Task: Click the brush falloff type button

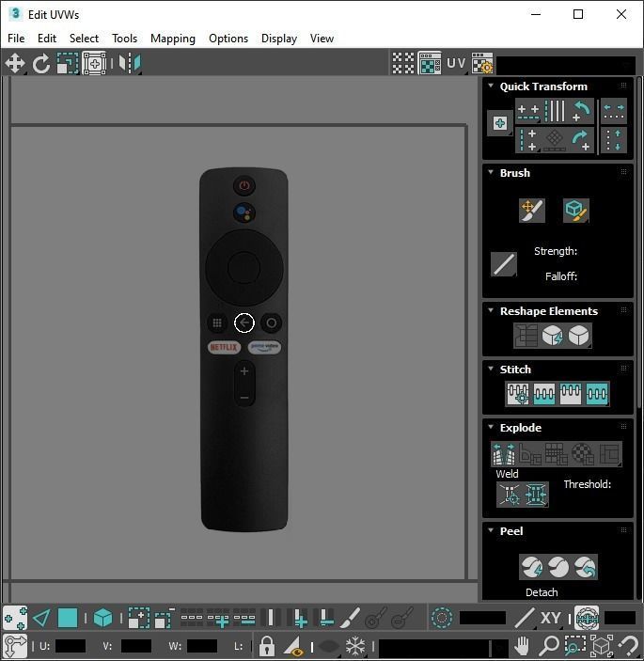Action: point(504,264)
